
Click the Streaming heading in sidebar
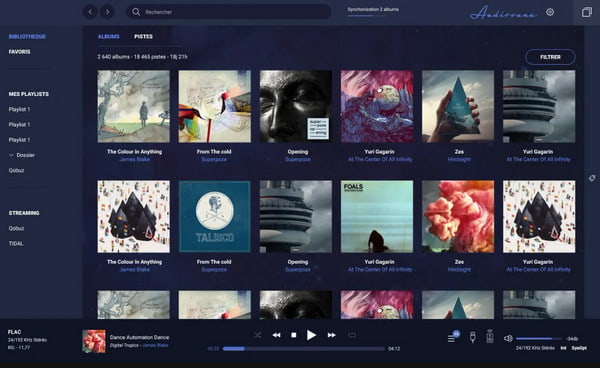pos(24,213)
